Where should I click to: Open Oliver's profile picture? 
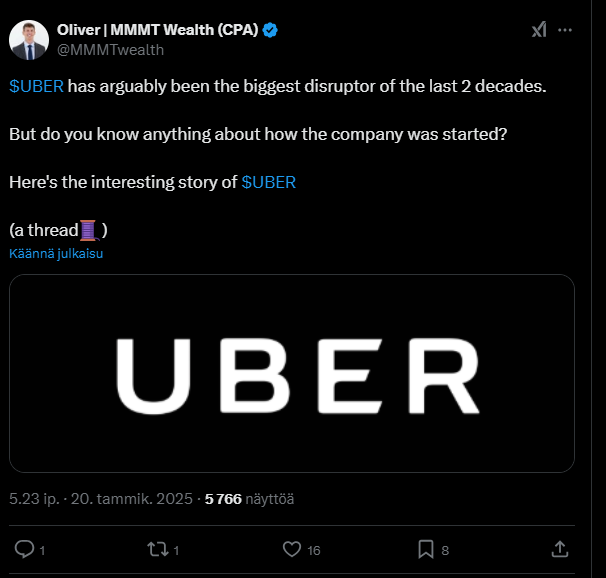[x=29, y=39]
